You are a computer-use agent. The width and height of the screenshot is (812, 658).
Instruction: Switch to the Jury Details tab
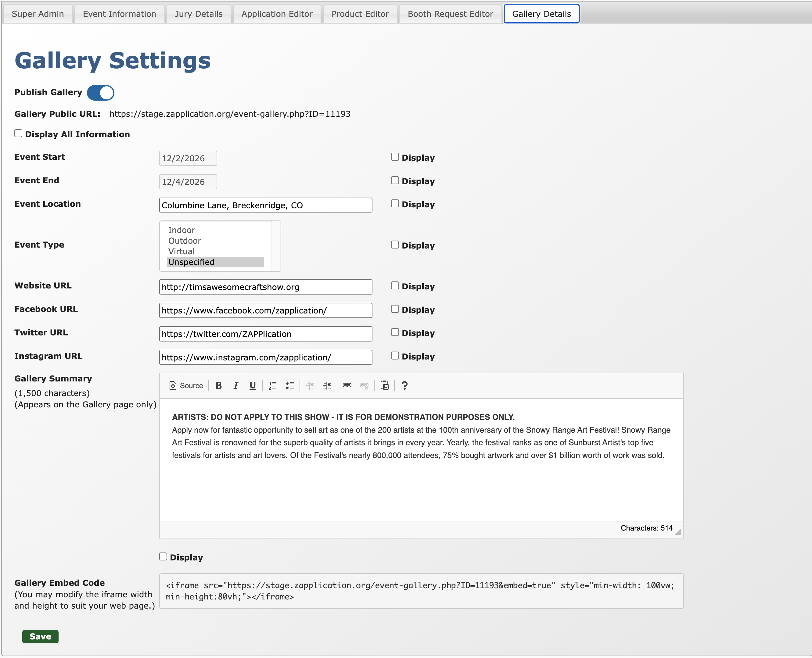click(199, 14)
